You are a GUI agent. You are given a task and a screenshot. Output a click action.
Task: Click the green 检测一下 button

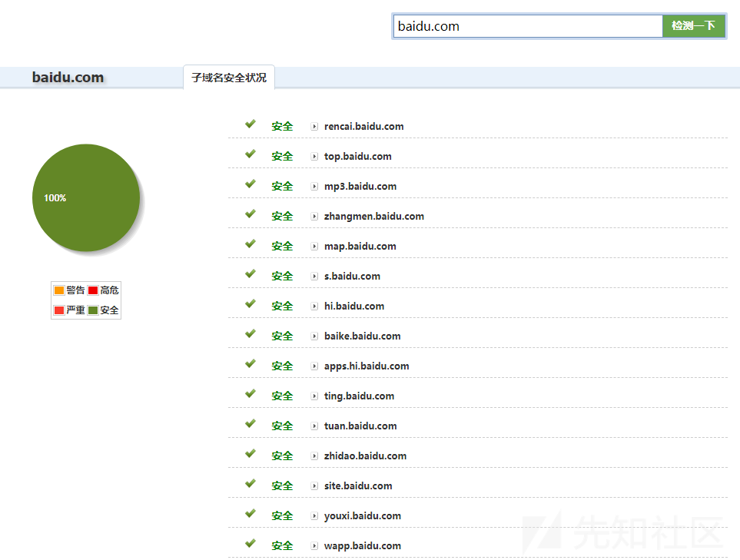694,26
